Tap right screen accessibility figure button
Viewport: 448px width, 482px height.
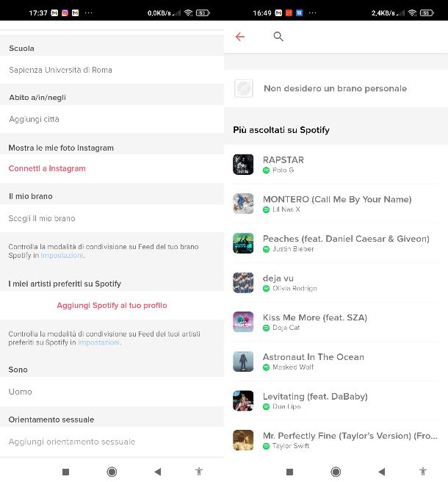tap(423, 471)
